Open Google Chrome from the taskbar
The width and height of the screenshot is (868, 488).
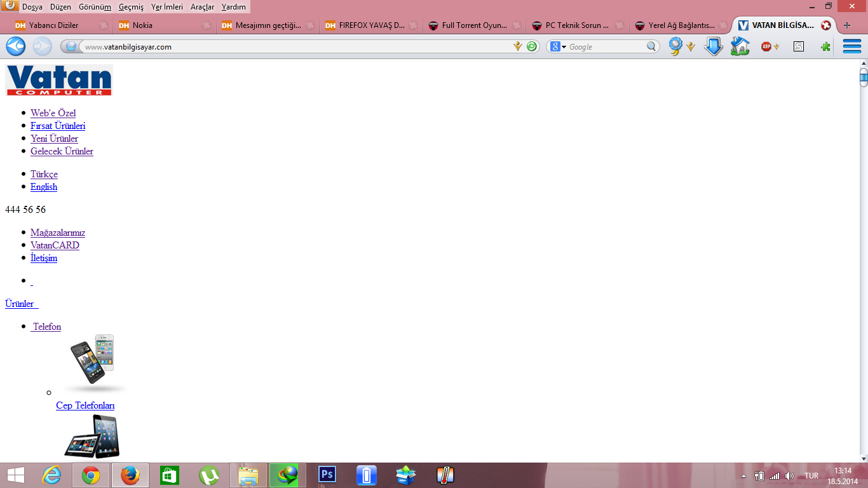[x=91, y=475]
